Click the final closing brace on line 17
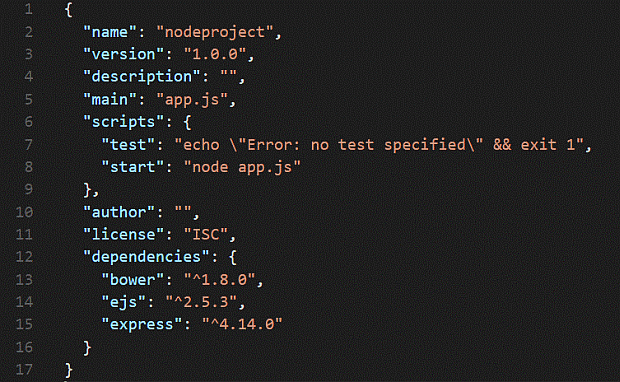Screen dimensions: 620x382 click(69, 370)
